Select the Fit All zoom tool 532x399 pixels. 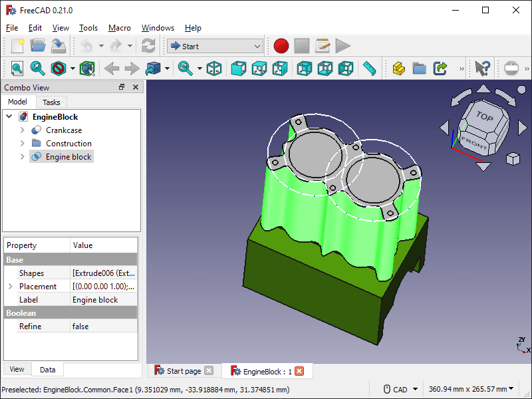[17, 68]
